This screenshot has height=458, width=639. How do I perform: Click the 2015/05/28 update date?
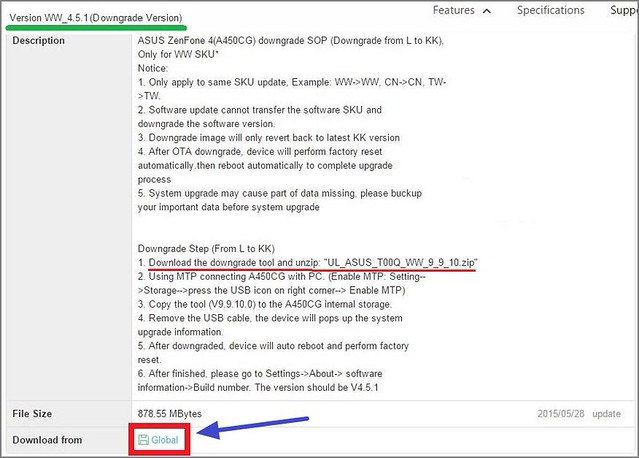[579, 414]
